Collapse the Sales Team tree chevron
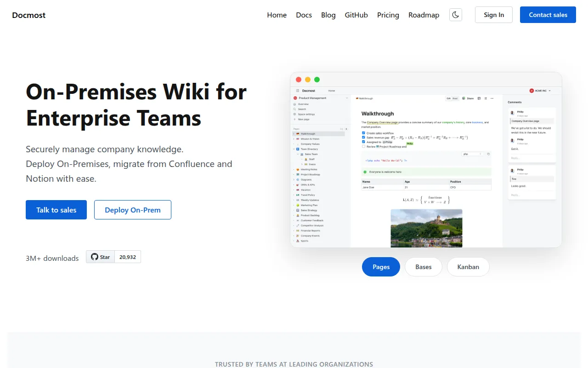 coord(298,154)
